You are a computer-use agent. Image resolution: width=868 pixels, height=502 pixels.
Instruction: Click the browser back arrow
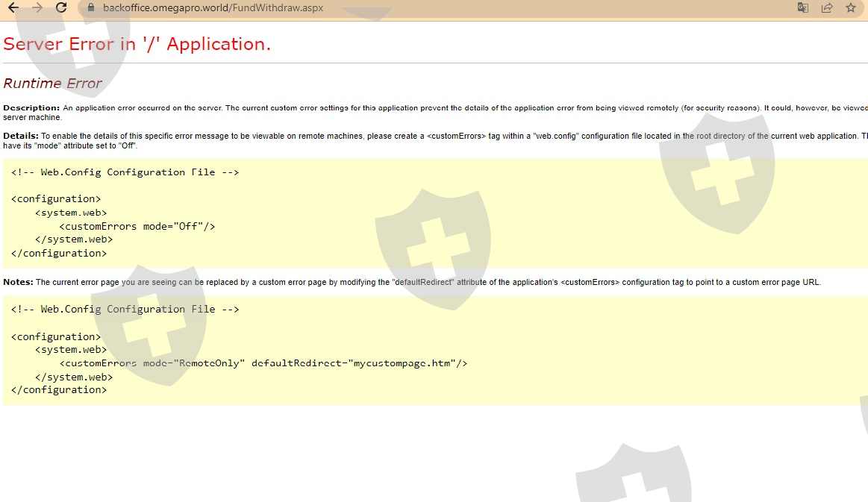13,8
